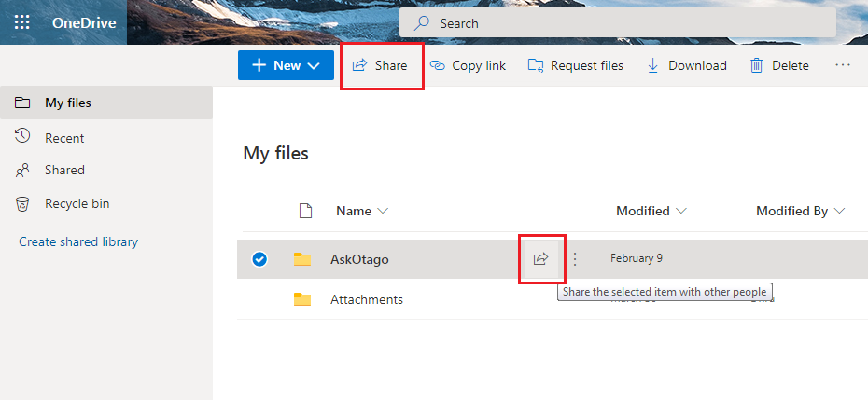Image resolution: width=868 pixels, height=400 pixels.
Task: Click Copy link in the toolbar
Action: click(x=468, y=65)
